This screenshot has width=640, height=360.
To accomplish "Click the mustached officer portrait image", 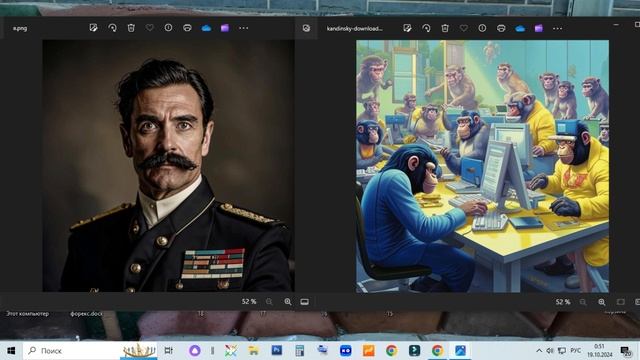I will click(x=169, y=166).
